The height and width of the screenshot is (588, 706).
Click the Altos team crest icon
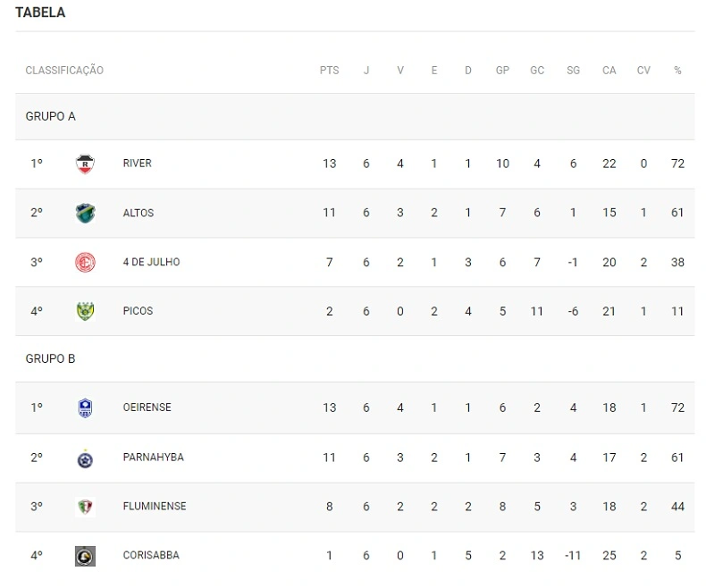[85, 214]
